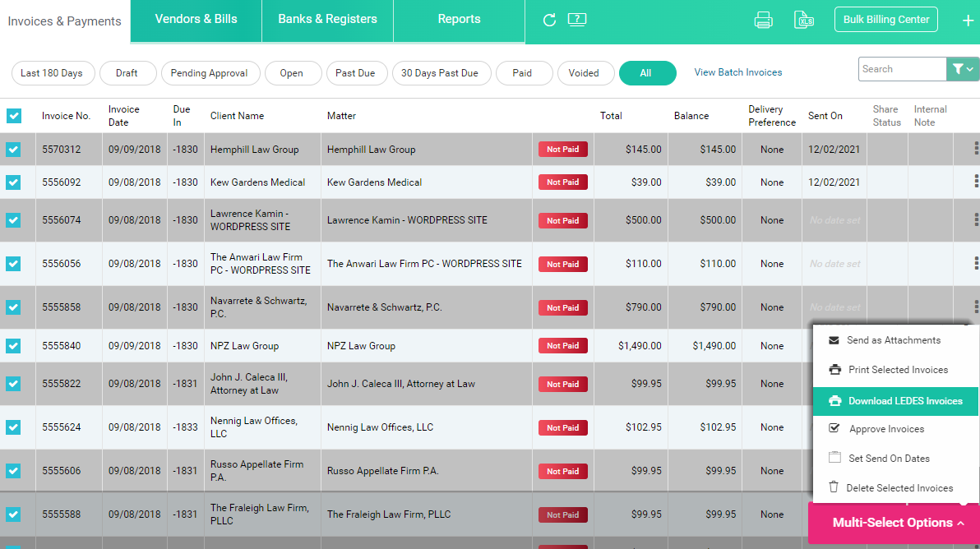The image size is (980, 549).
Task: Click the View Batch Invoices link
Action: (x=737, y=72)
